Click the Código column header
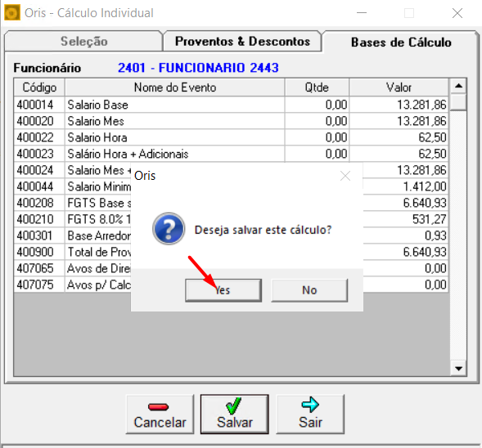The height and width of the screenshot is (448, 482). 39,87
